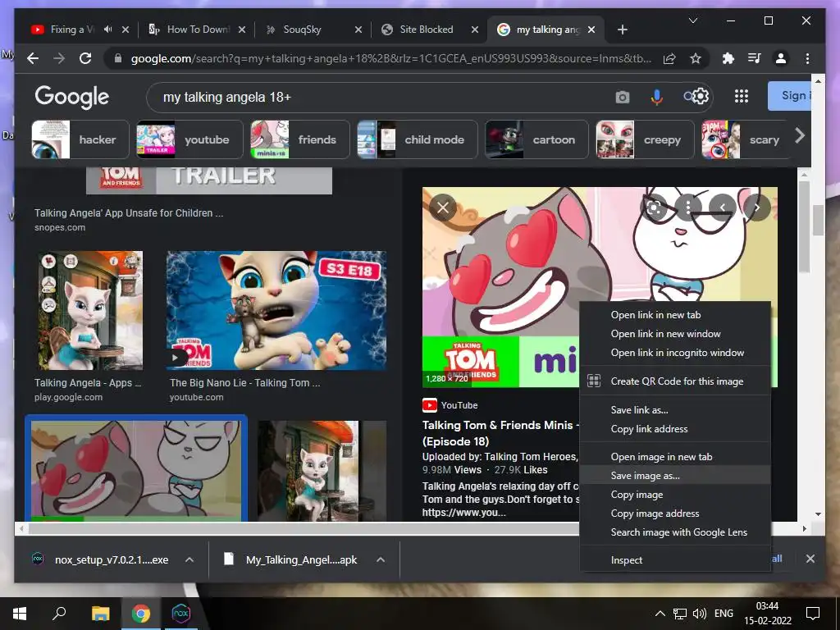Click the forward navigation arrow
Viewport: 840px width, 630px height.
coord(59,58)
